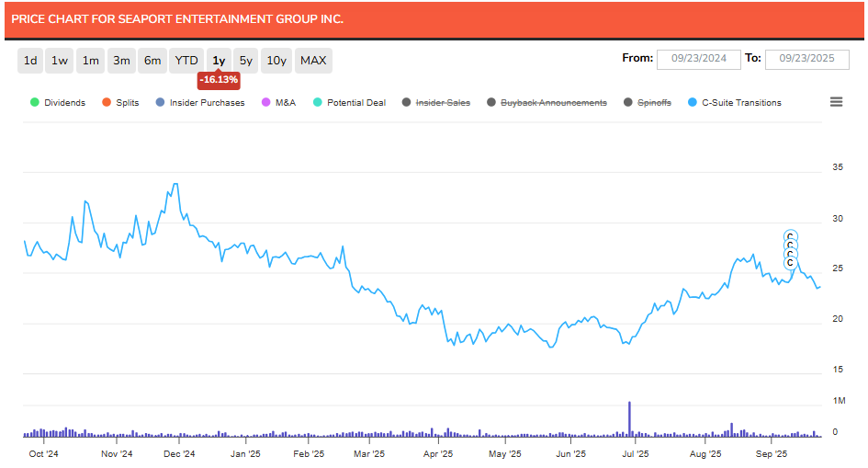Click the Oct '24 axis label
Image resolution: width=868 pixels, height=468 pixels.
coord(44,453)
